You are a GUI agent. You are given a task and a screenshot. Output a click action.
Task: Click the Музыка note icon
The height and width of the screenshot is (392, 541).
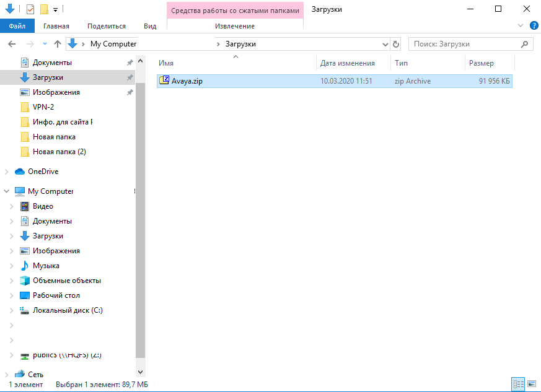click(x=25, y=266)
